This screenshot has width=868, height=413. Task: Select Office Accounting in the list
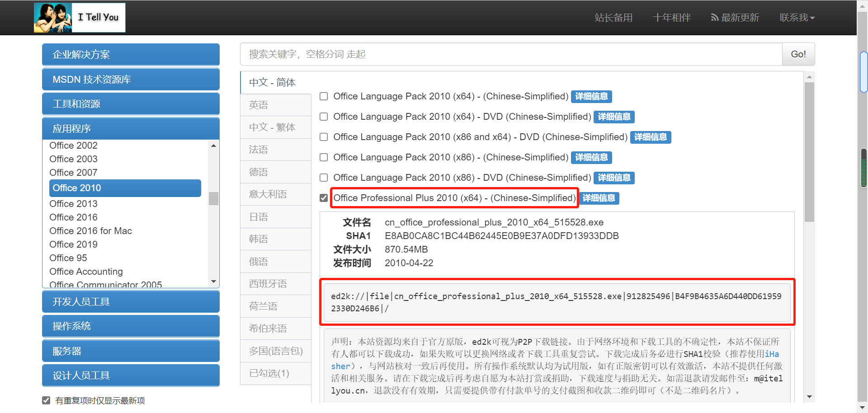pyautogui.click(x=86, y=272)
